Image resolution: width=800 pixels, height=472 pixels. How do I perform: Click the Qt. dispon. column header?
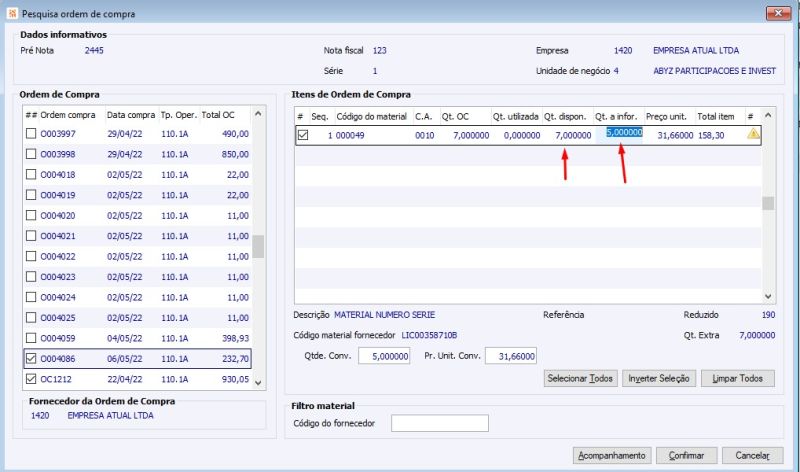pos(565,117)
